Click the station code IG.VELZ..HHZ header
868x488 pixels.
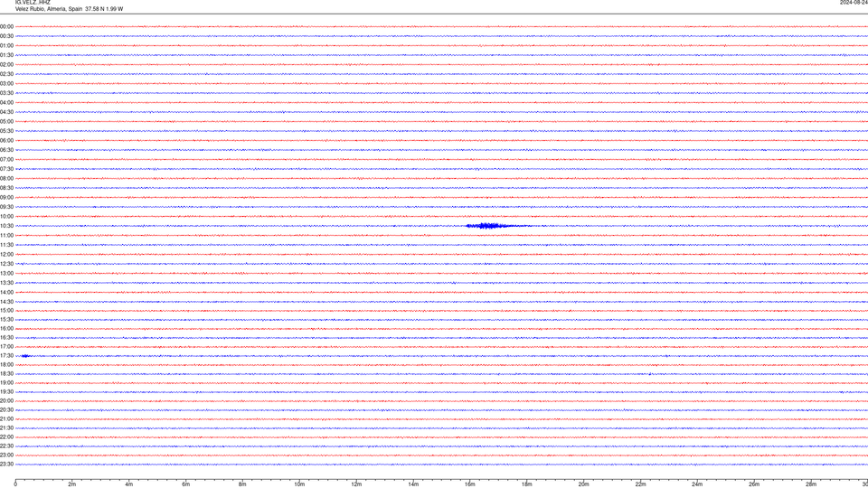[33, 2]
